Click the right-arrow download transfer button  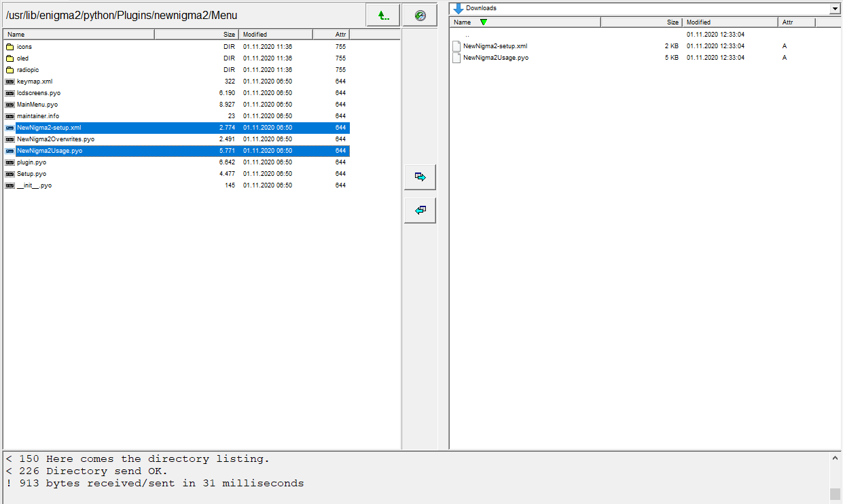(x=420, y=177)
